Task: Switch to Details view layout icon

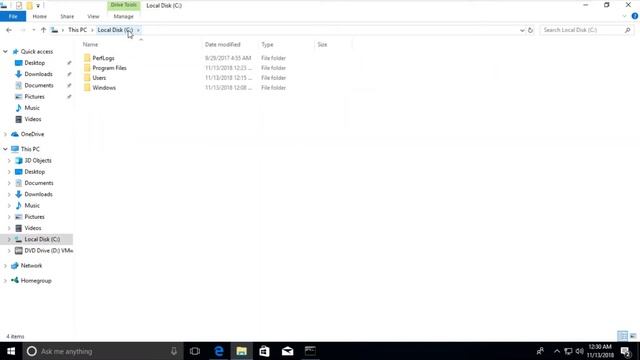Action: [x=622, y=336]
